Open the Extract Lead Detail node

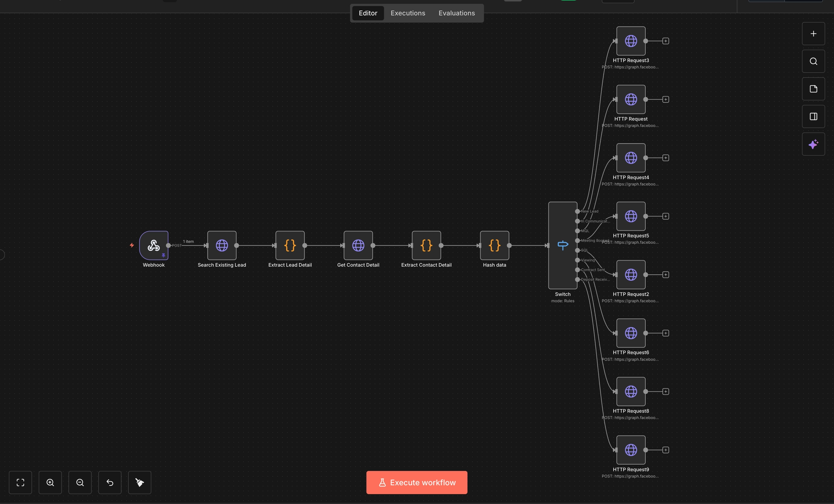coord(290,245)
